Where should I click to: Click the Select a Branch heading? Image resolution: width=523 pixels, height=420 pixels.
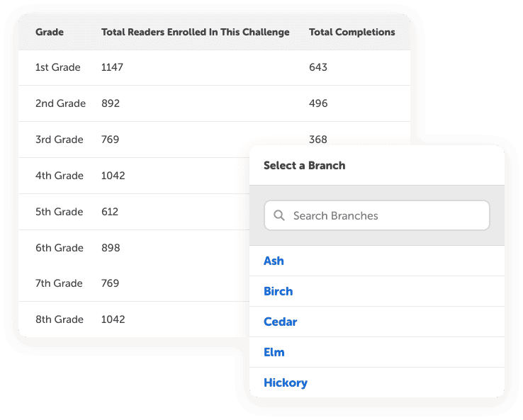pyautogui.click(x=304, y=165)
